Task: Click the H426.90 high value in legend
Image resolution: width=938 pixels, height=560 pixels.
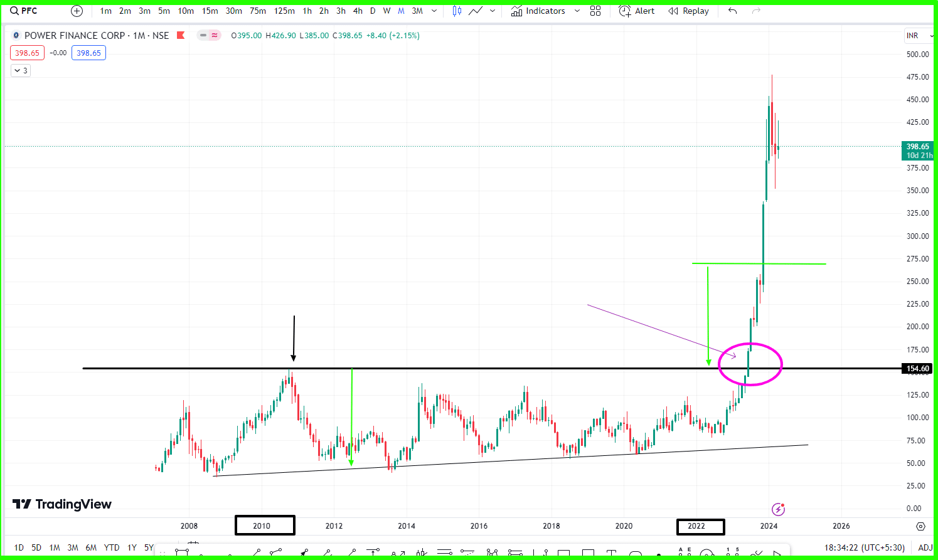Action: [280, 36]
